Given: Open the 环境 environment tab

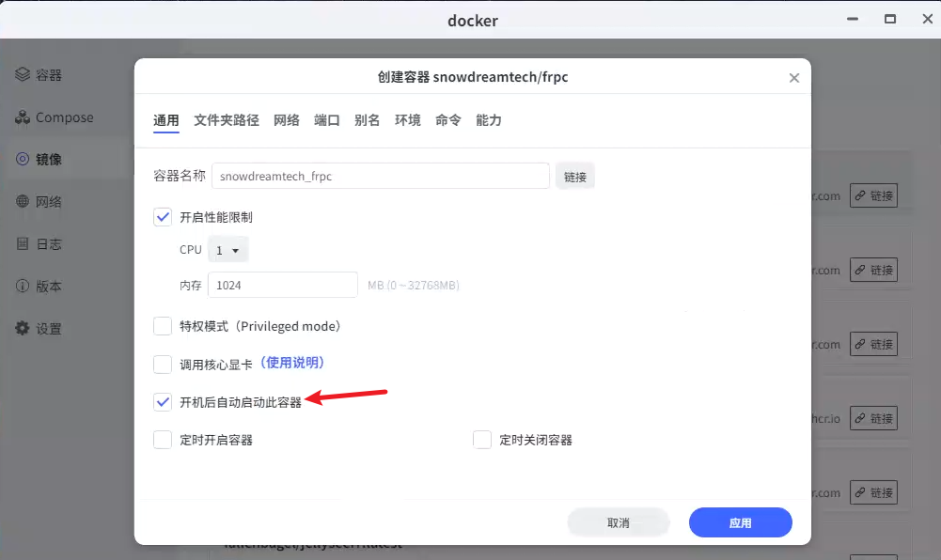Looking at the screenshot, I should (x=407, y=120).
